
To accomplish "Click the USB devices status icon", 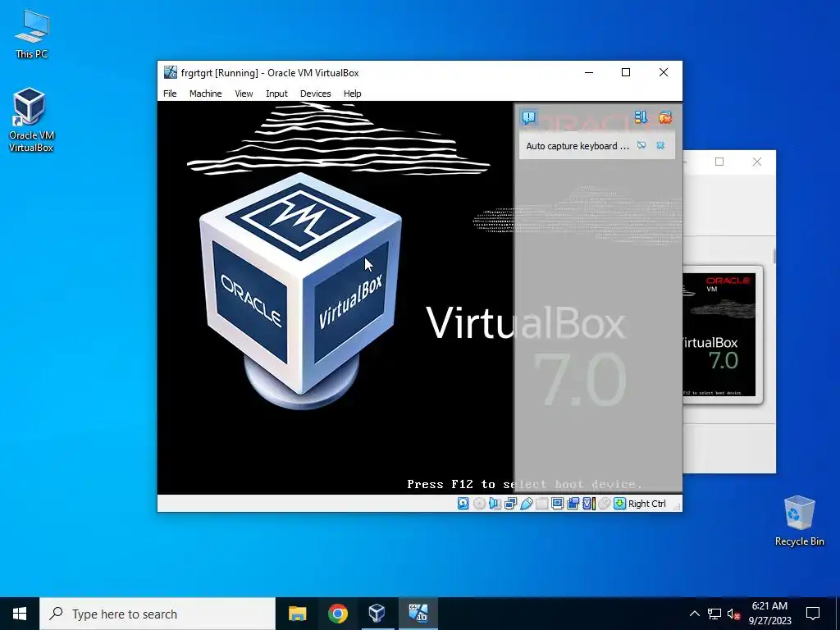I will tap(526, 504).
